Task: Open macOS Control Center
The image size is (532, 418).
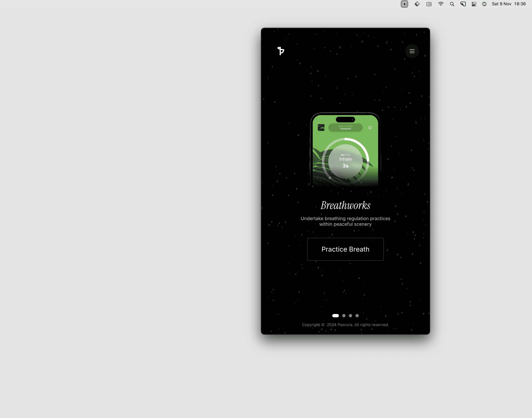Action: 474,4
